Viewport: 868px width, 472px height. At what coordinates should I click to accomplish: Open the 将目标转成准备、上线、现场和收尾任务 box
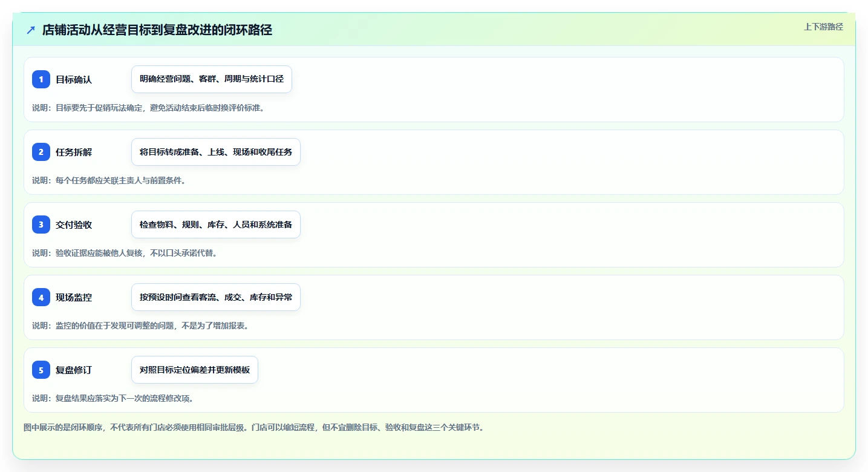(216, 152)
